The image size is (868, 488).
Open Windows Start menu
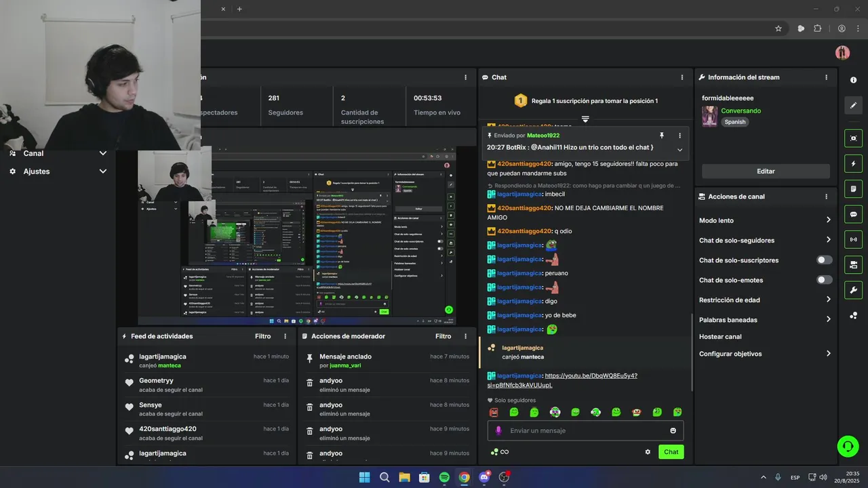coord(364,477)
